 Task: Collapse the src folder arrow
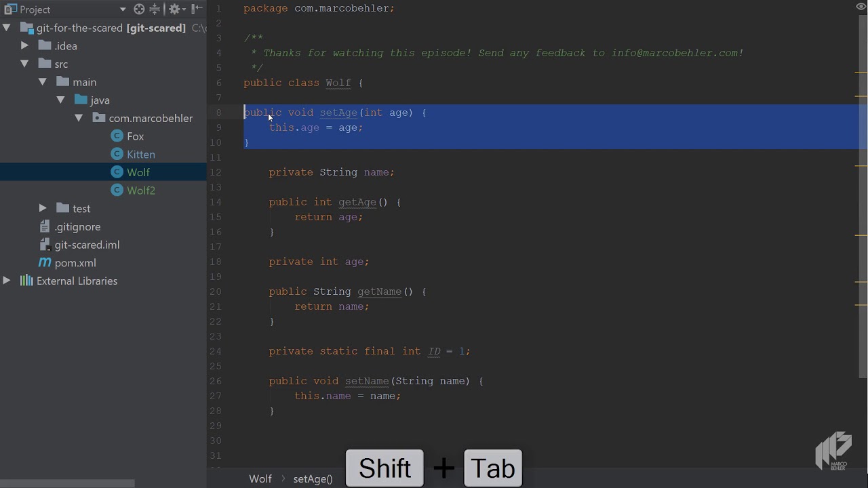pos(25,64)
